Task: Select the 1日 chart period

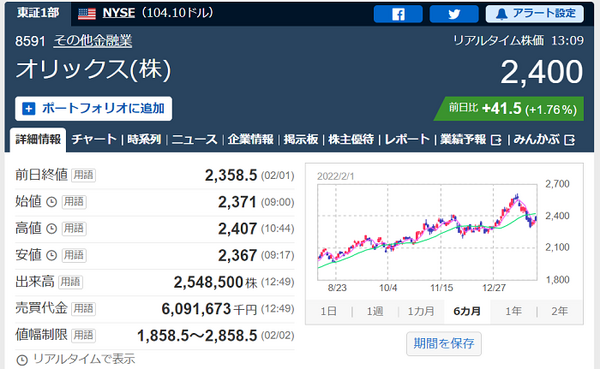Action: click(328, 311)
